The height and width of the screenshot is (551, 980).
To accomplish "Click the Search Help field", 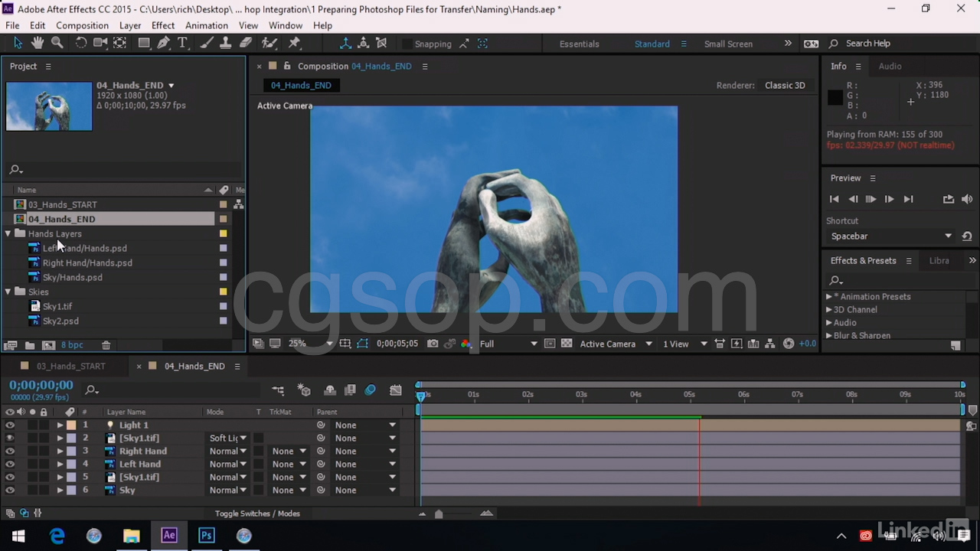I will (x=868, y=44).
